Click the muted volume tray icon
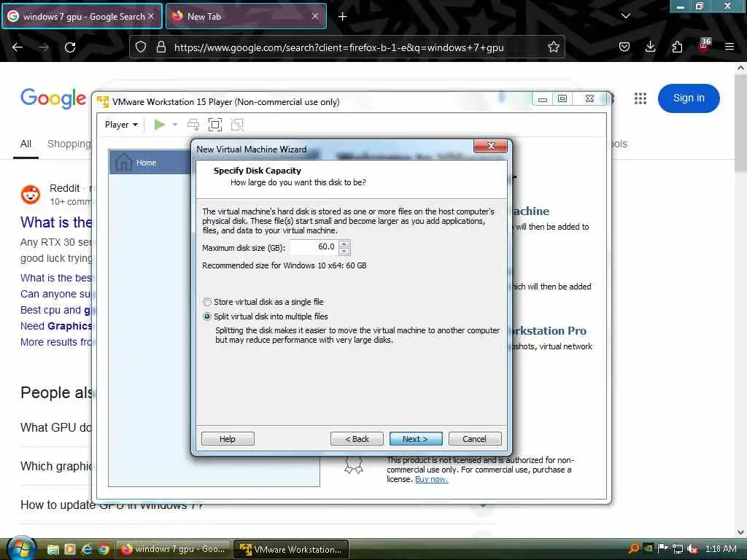Image resolution: width=747 pixels, height=560 pixels. coord(692,548)
